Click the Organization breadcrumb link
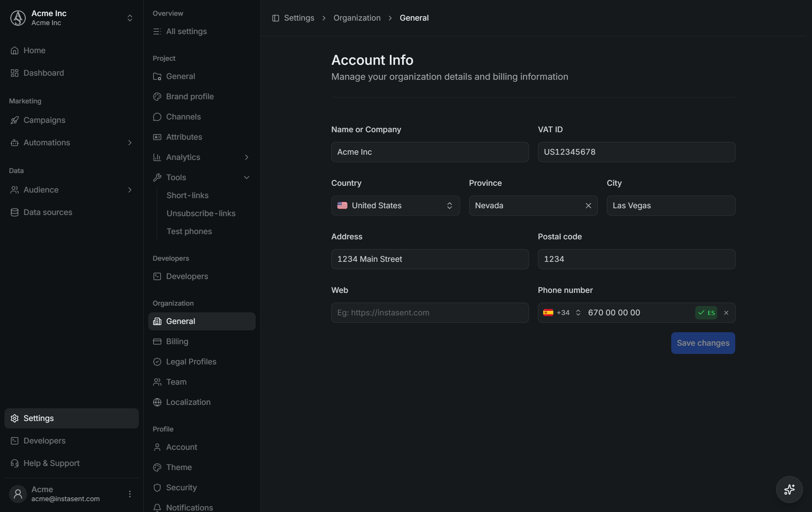 (x=357, y=18)
